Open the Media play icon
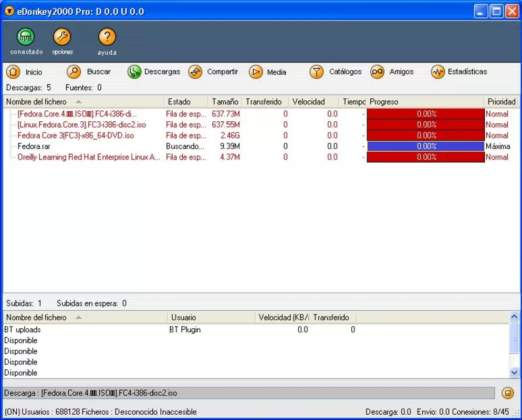522x420 pixels. [x=256, y=72]
